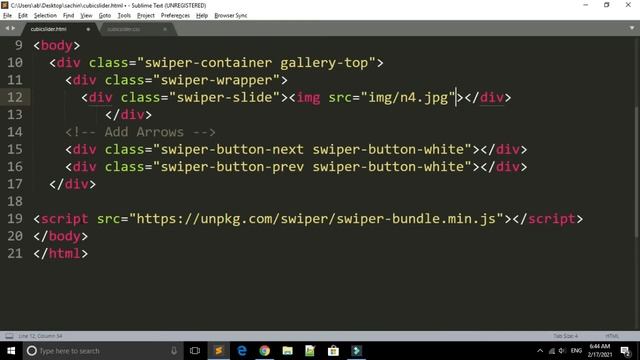Click the ENG language indicator
This screenshot has width=640, height=360.
(x=576, y=351)
